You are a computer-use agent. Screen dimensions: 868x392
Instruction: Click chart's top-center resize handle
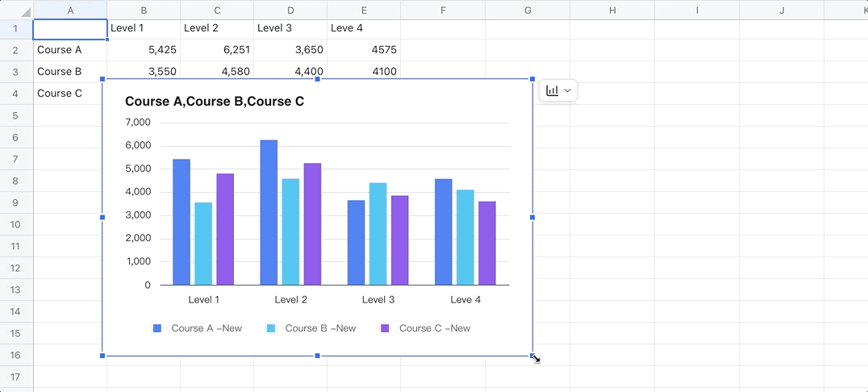[x=317, y=79]
